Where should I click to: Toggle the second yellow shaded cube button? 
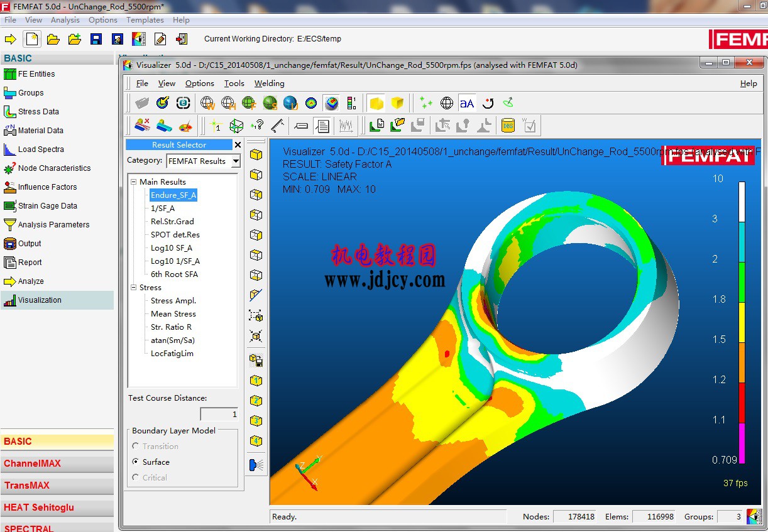[x=397, y=103]
